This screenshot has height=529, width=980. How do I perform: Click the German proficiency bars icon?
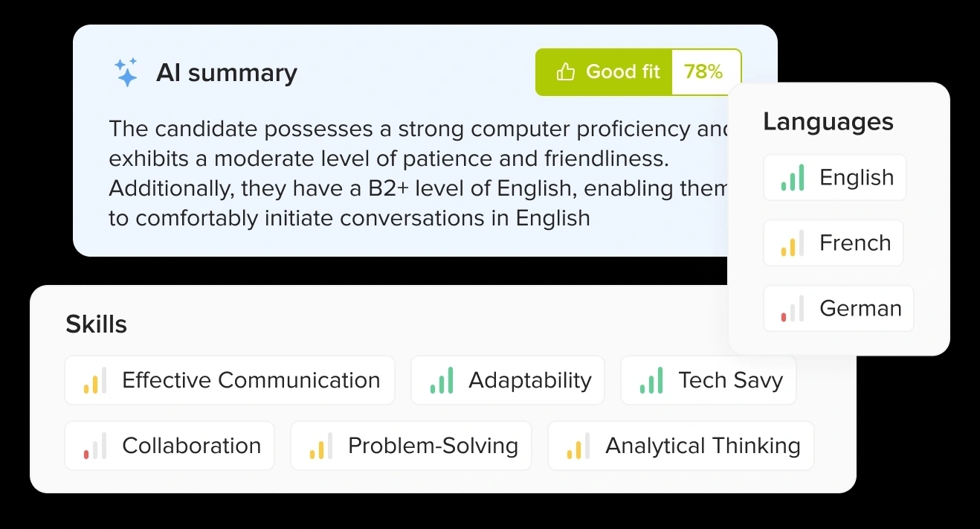pos(793,309)
